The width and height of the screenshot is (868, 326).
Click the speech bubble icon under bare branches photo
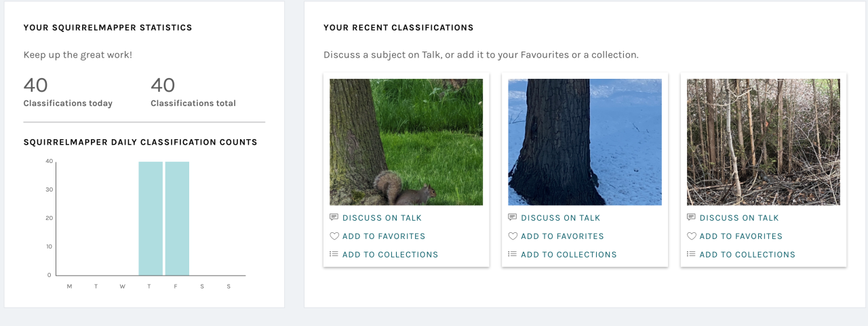(x=691, y=217)
